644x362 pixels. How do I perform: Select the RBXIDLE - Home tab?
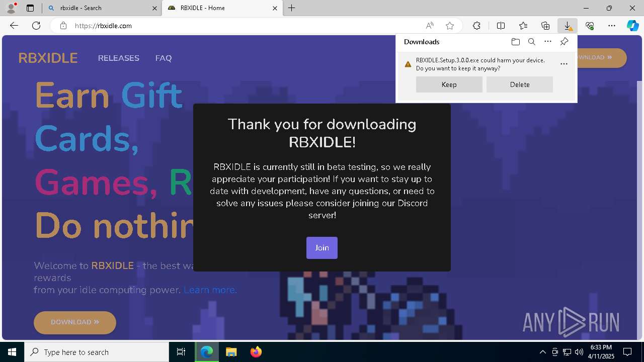221,8
